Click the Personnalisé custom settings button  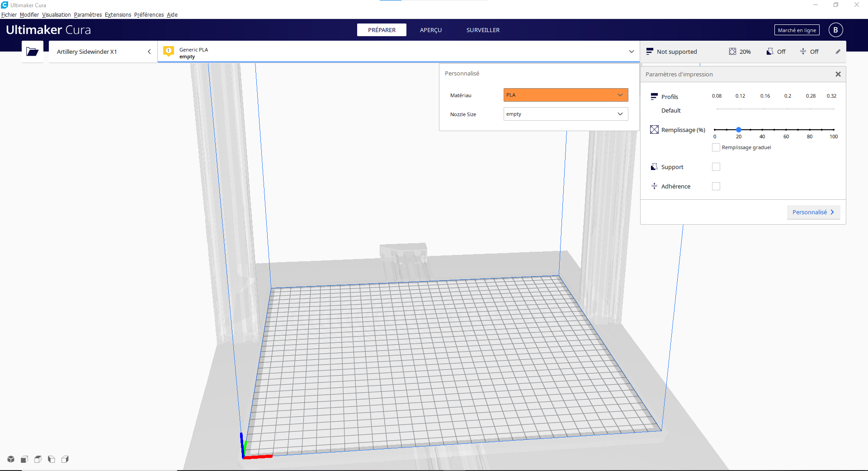(813, 212)
